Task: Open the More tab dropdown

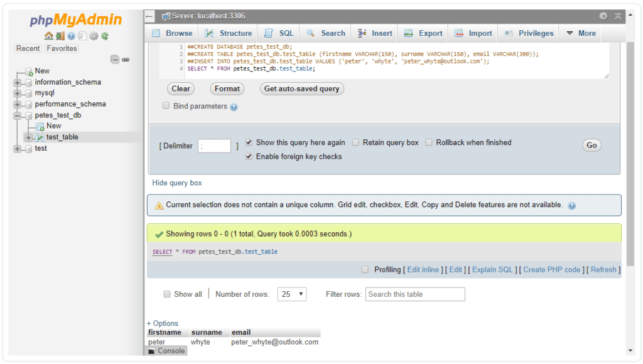Action: click(x=581, y=33)
